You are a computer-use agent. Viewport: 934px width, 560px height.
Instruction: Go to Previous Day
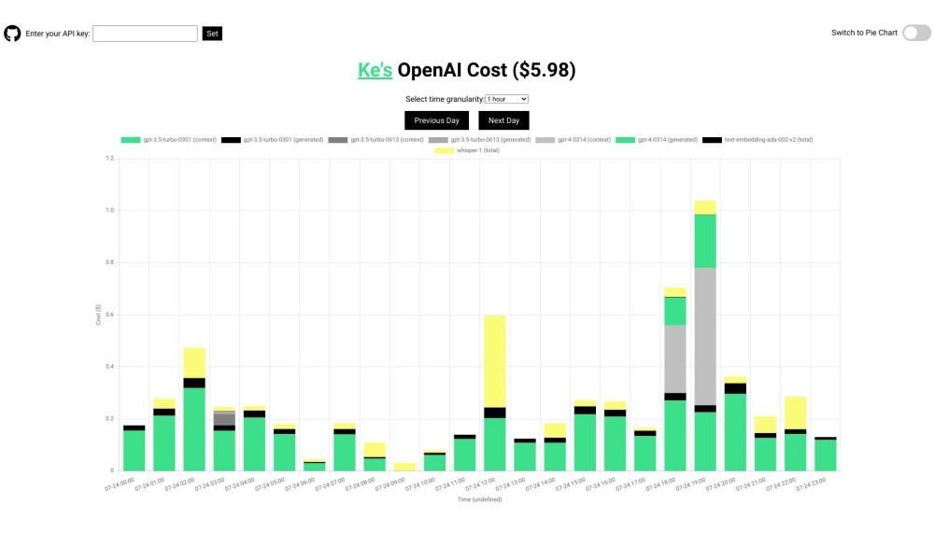[436, 120]
